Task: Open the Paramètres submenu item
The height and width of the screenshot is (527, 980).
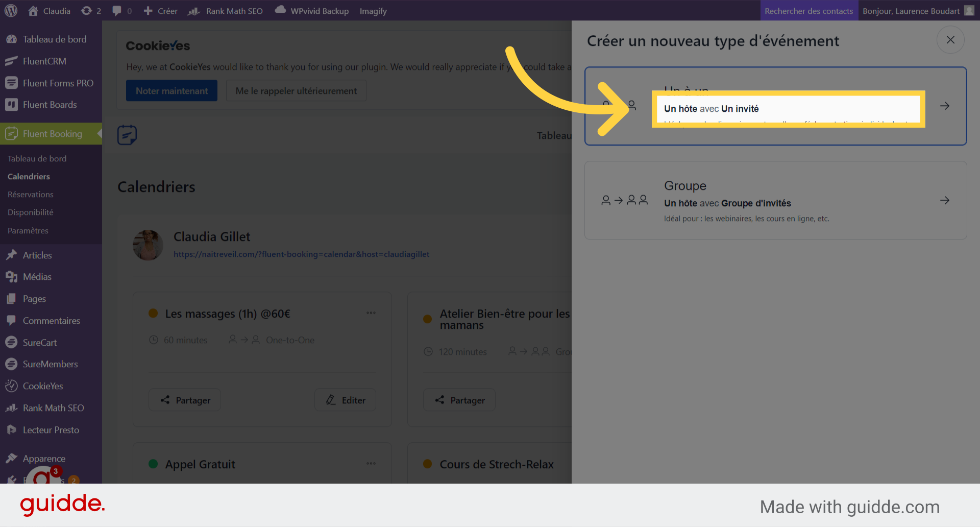Action: coord(28,231)
